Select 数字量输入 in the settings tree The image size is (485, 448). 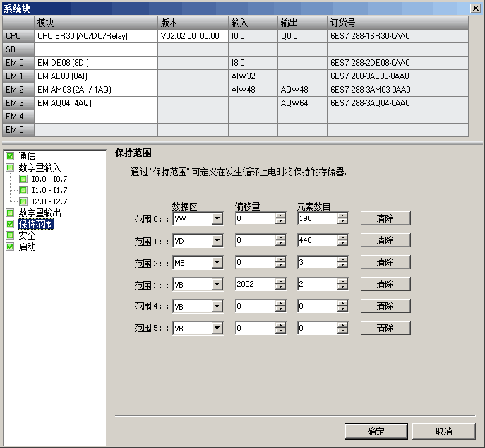[40, 167]
